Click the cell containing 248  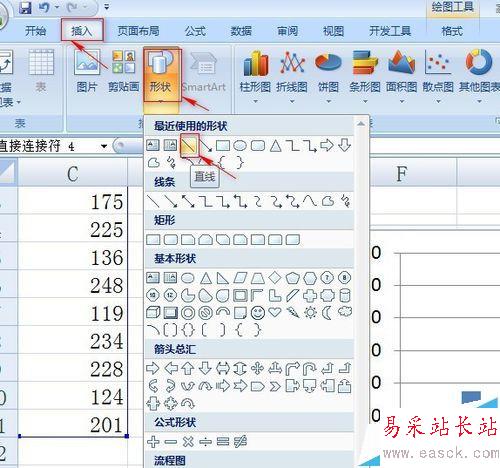[73, 285]
